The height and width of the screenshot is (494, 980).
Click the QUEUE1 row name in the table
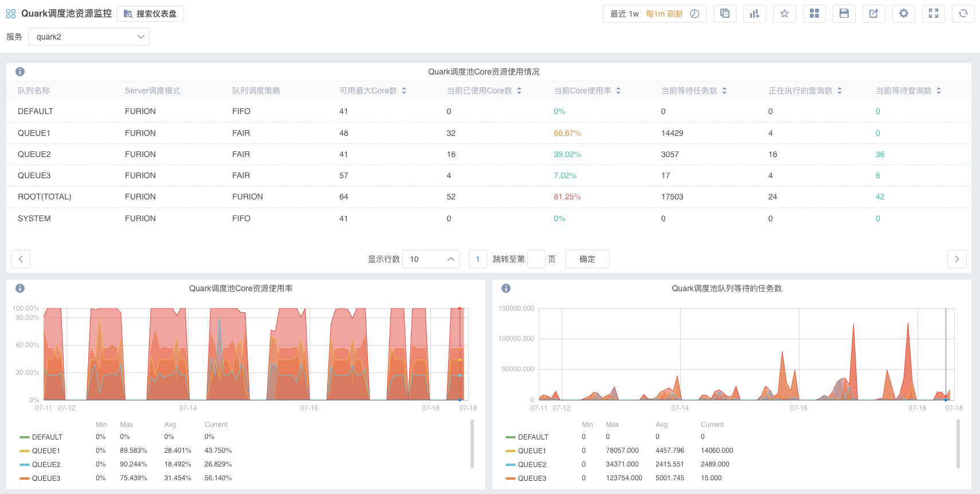coord(34,133)
